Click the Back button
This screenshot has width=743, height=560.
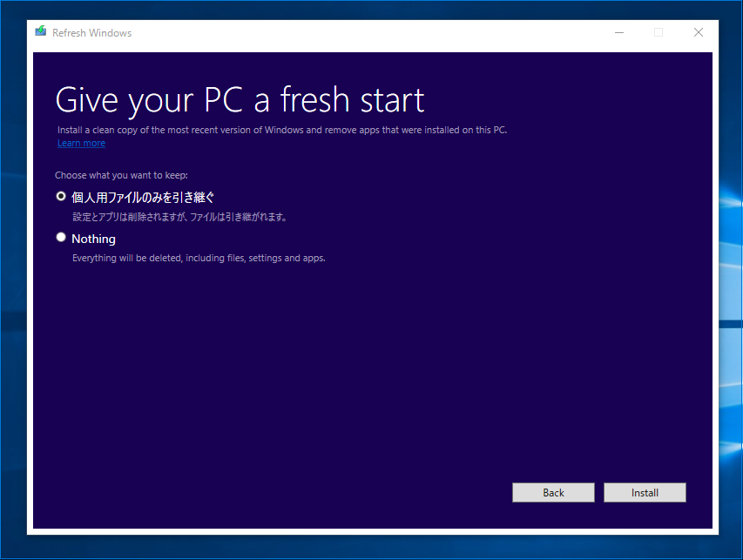553,493
